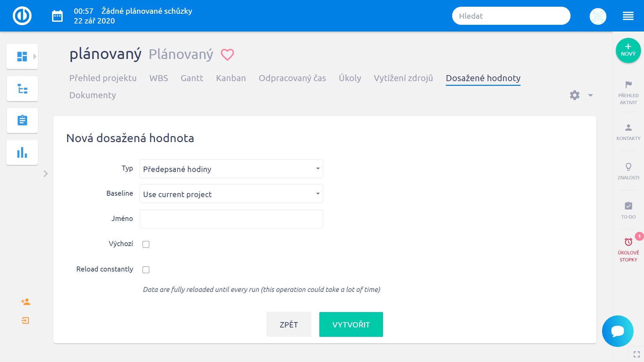Click the calendar icon in top bar
The width and height of the screenshot is (644, 362).
click(57, 16)
